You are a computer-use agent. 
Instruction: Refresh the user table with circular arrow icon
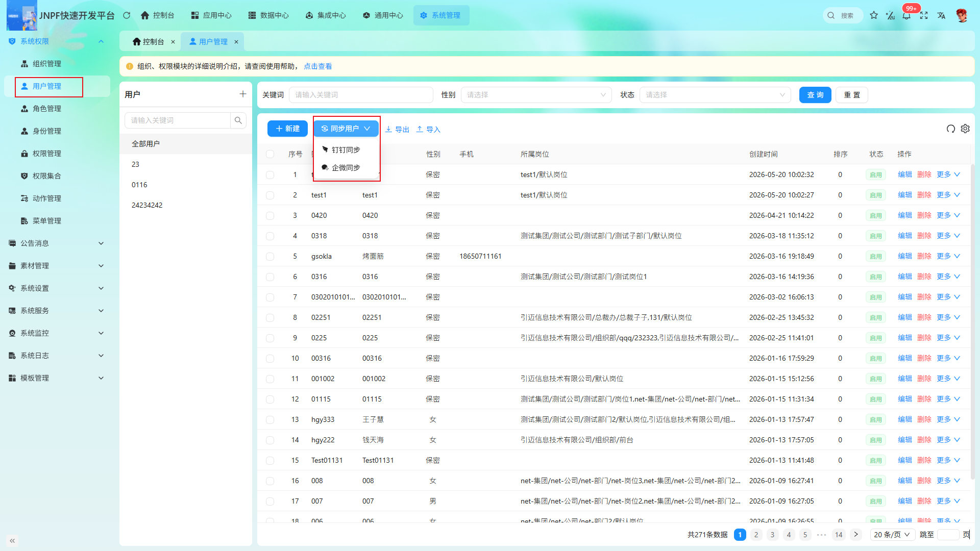[951, 129]
